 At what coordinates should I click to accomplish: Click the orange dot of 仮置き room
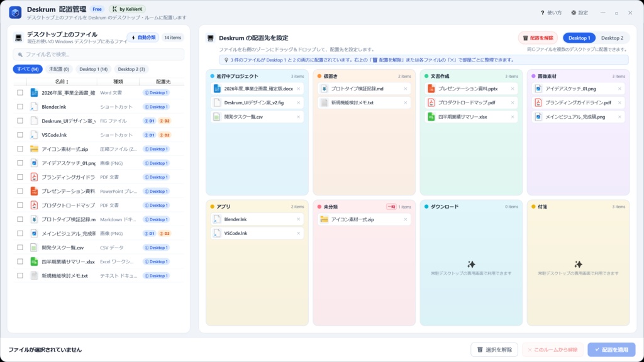tap(319, 76)
